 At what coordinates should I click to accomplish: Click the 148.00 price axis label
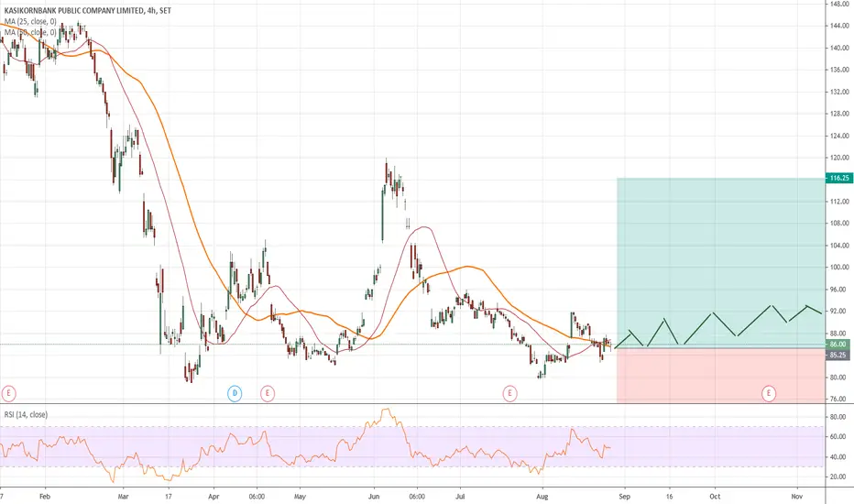pyautogui.click(x=839, y=4)
